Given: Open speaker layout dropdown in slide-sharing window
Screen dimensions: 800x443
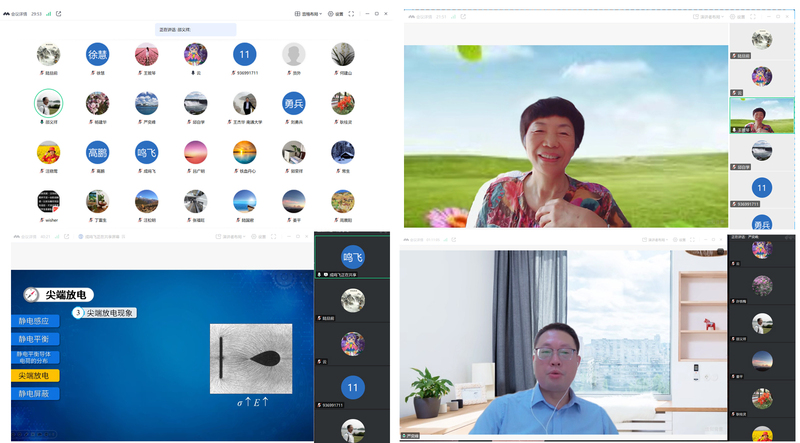Looking at the screenshot, I should pos(230,237).
